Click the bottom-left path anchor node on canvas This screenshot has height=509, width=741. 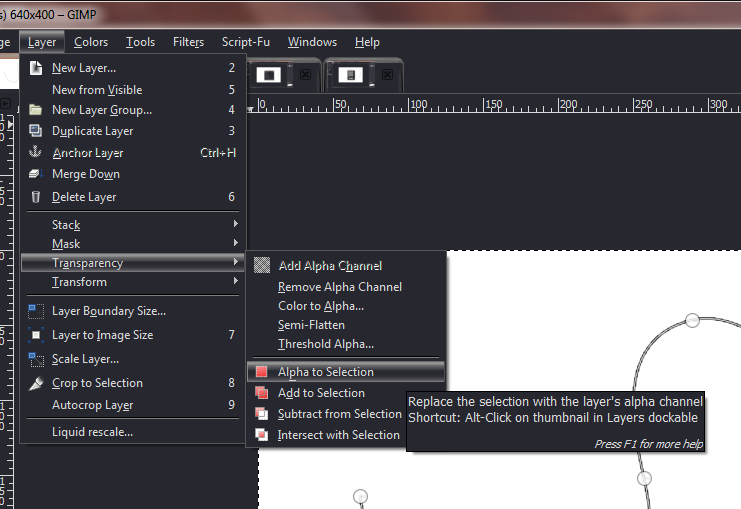point(361,496)
